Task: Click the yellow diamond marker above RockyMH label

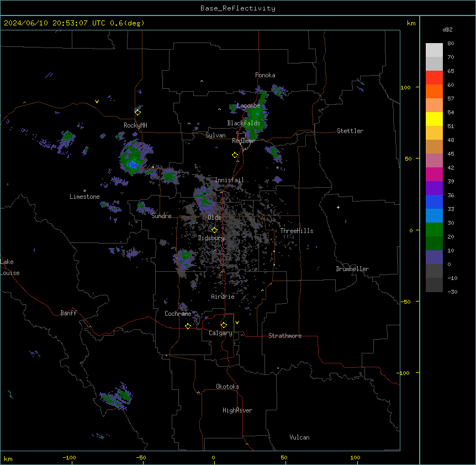Action: (x=137, y=112)
